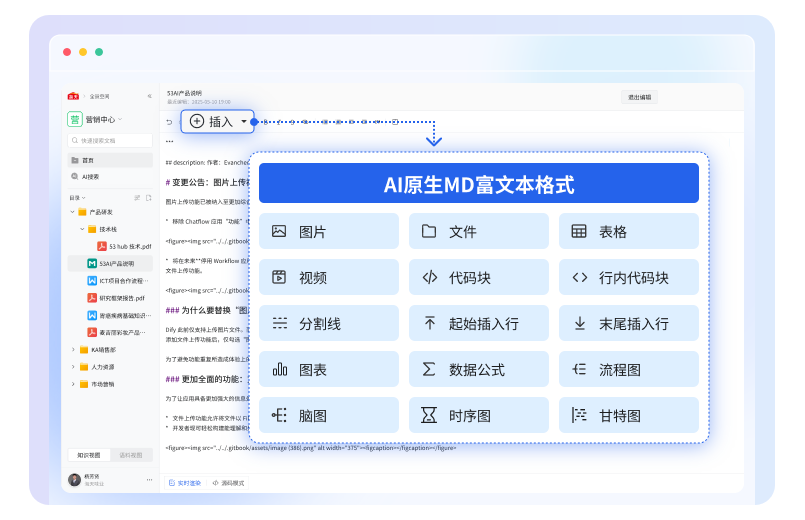The image size is (805, 520).
Task: Expand the 市场营销 folder
Action: click(x=73, y=384)
